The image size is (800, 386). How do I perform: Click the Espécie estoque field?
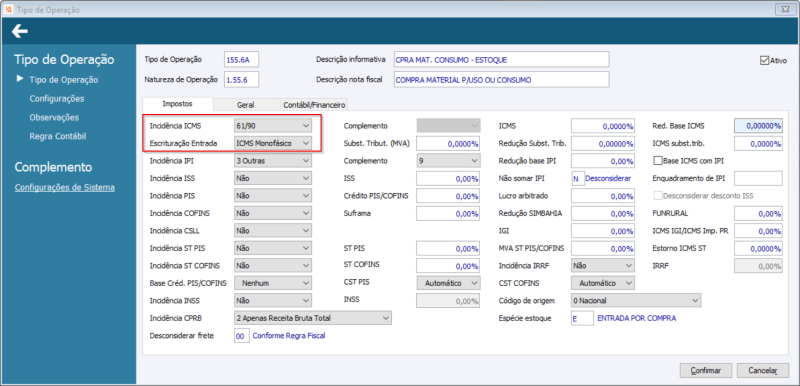tap(582, 318)
